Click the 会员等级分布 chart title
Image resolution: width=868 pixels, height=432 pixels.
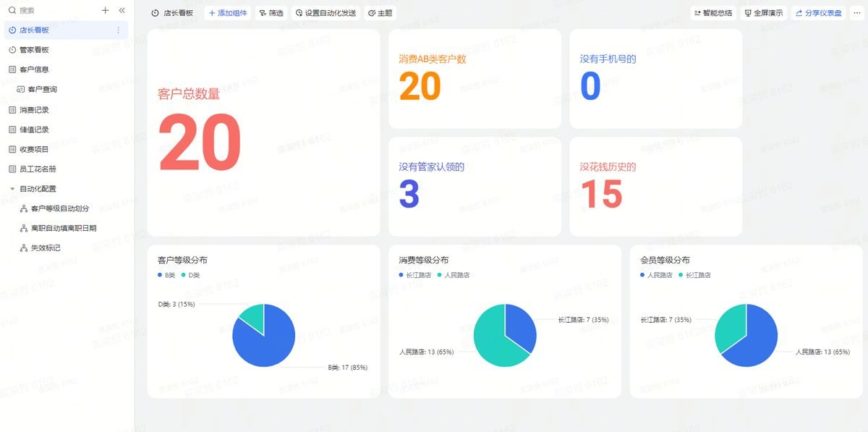665,260
